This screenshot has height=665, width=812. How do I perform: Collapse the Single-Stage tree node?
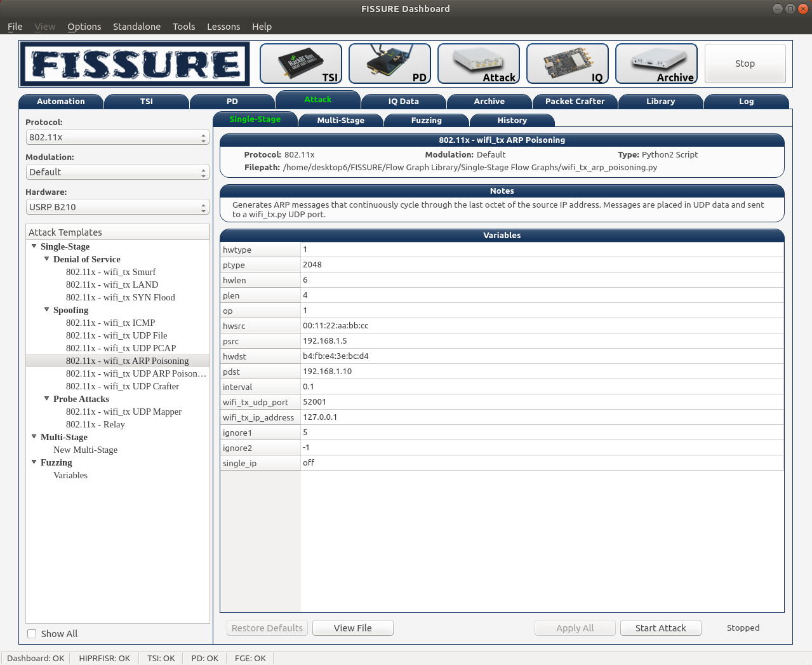[x=34, y=246]
